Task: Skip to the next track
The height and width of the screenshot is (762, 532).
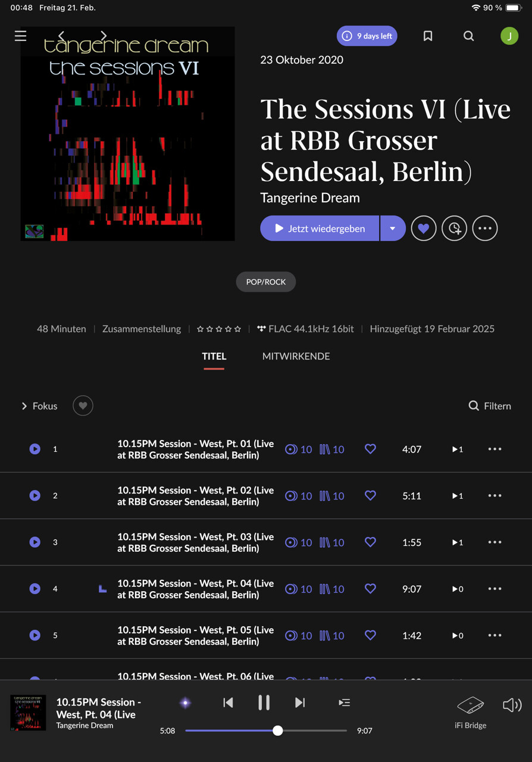Action: 300,703
